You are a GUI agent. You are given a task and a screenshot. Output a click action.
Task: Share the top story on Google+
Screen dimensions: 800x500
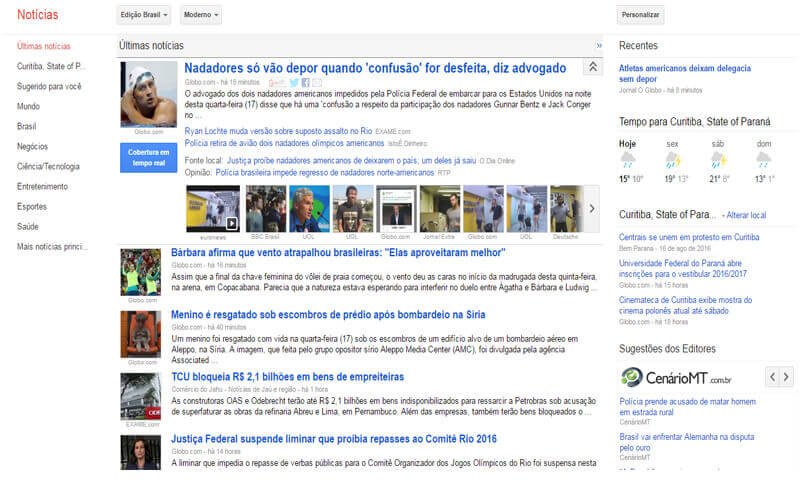coord(277,83)
